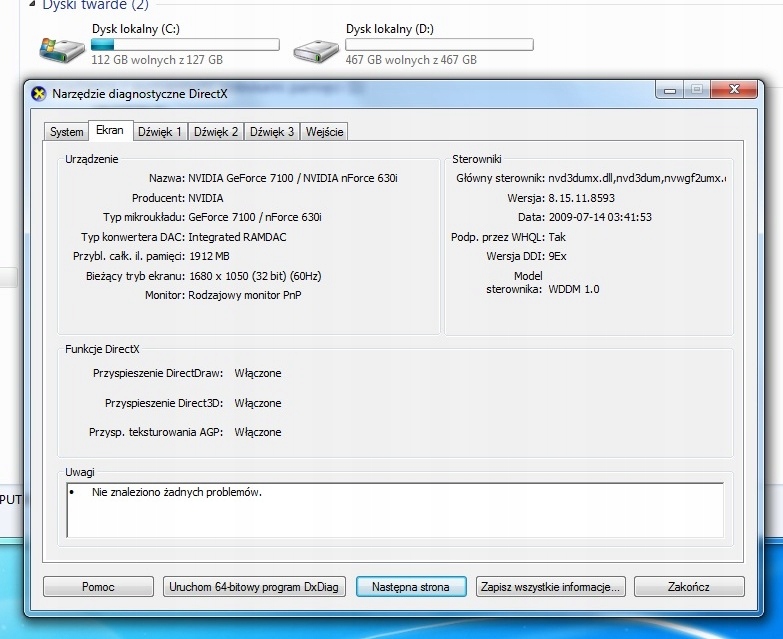Viewport: 783px width, 639px height.
Task: Click the 'Przyspieszenie Direct3D:' label
Action: (164, 403)
